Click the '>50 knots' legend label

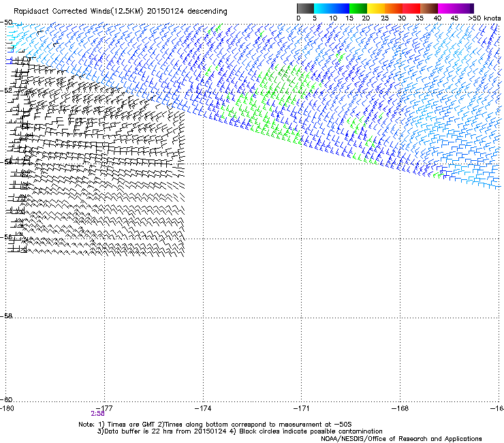pos(484,18)
